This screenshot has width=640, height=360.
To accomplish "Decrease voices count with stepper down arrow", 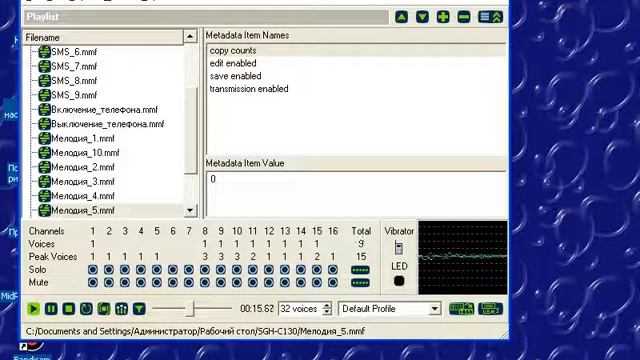I will pyautogui.click(x=327, y=312).
